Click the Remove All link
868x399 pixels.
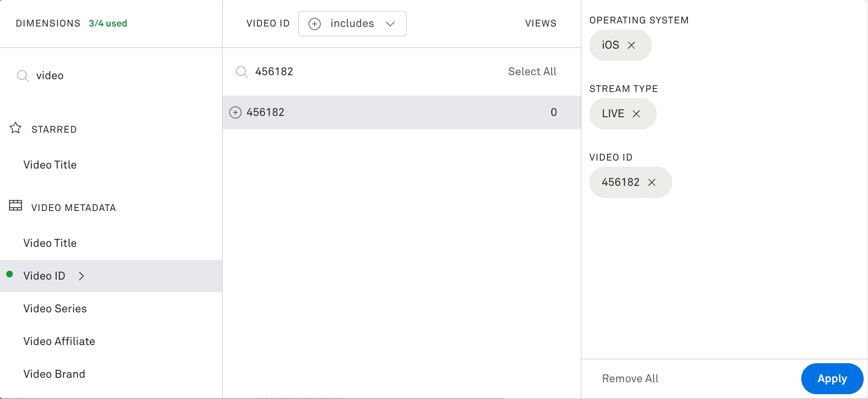(630, 378)
